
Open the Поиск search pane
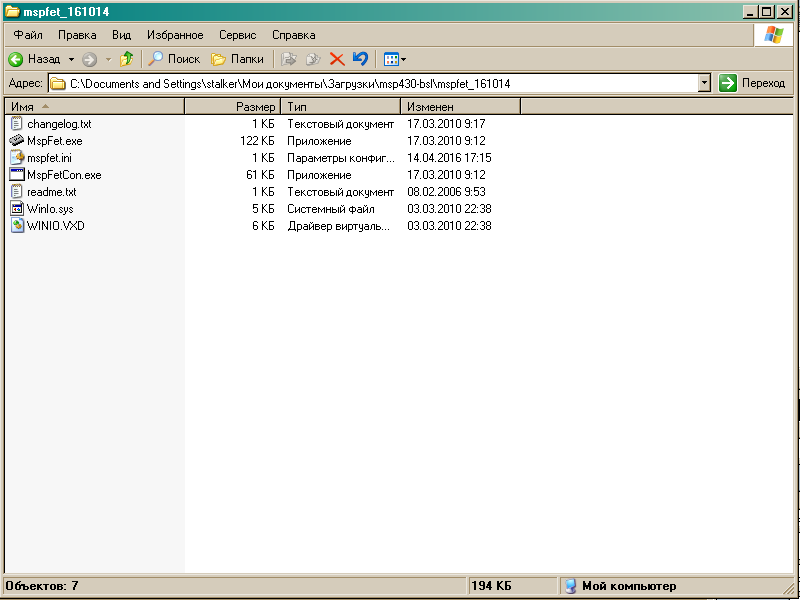coord(174,59)
